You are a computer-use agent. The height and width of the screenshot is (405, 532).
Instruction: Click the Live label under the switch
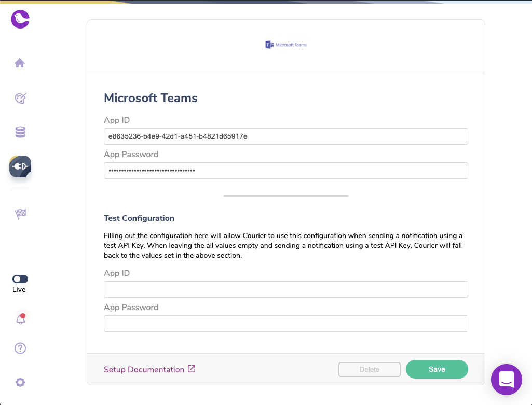click(x=19, y=289)
